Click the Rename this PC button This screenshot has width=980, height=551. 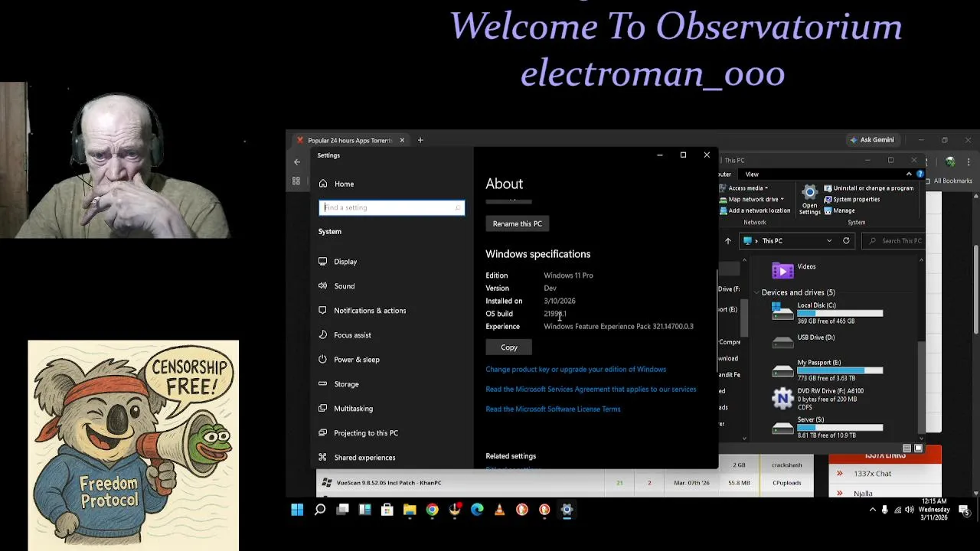(517, 223)
